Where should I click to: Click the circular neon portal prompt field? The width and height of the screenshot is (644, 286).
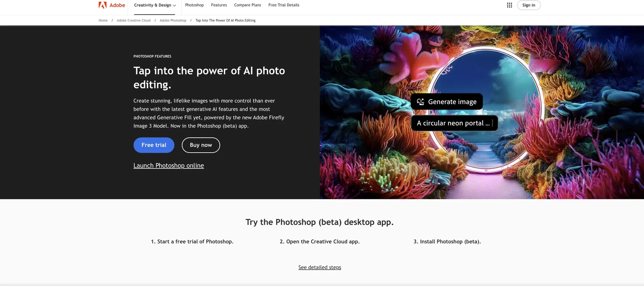(454, 123)
